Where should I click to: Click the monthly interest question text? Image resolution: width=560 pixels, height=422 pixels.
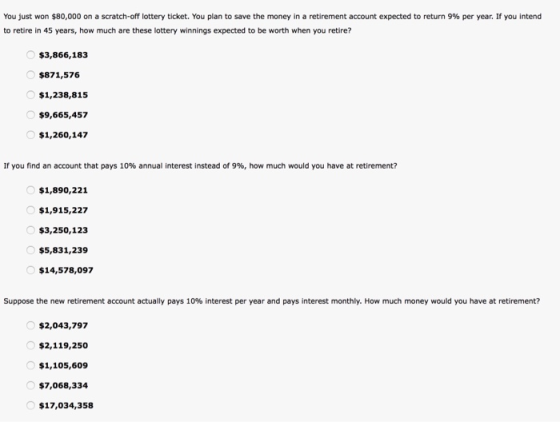(271, 301)
